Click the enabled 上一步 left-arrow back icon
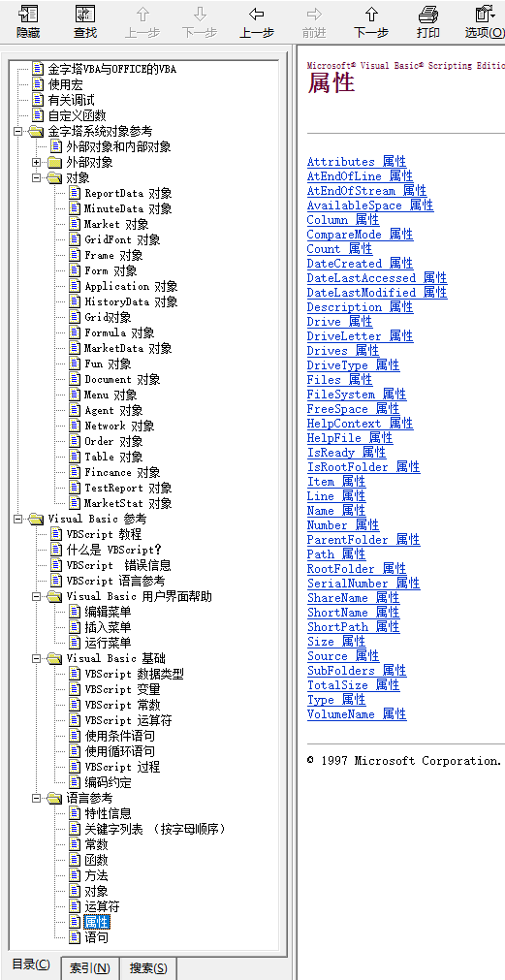The image size is (505, 980). coord(256,14)
